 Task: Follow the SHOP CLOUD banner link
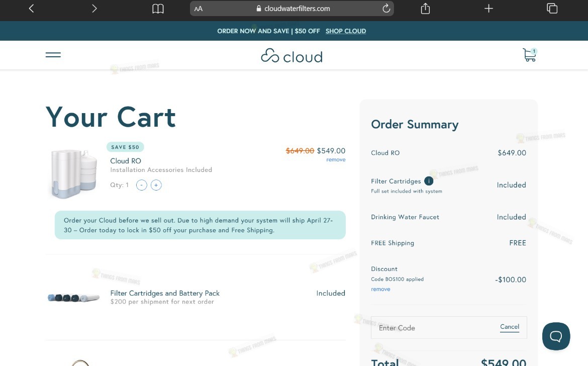pos(345,31)
